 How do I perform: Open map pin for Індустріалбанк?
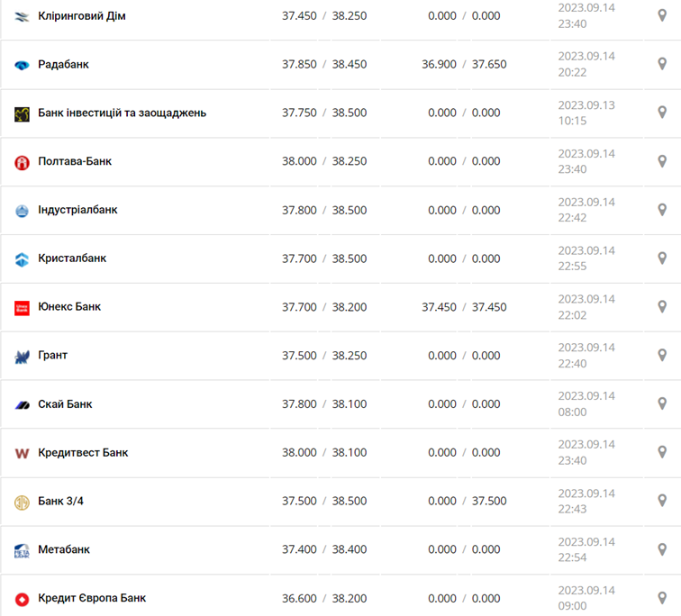(662, 210)
